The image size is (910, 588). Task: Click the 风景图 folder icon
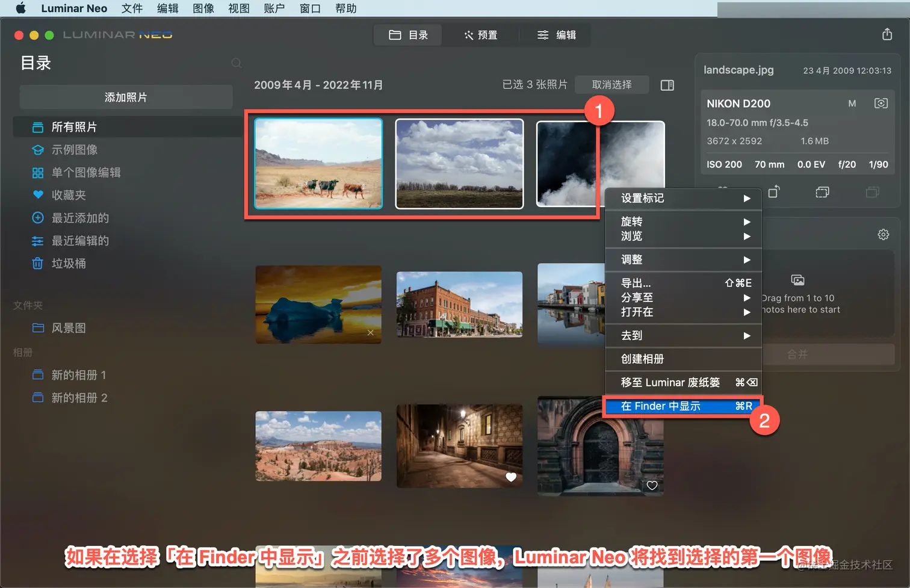(38, 328)
